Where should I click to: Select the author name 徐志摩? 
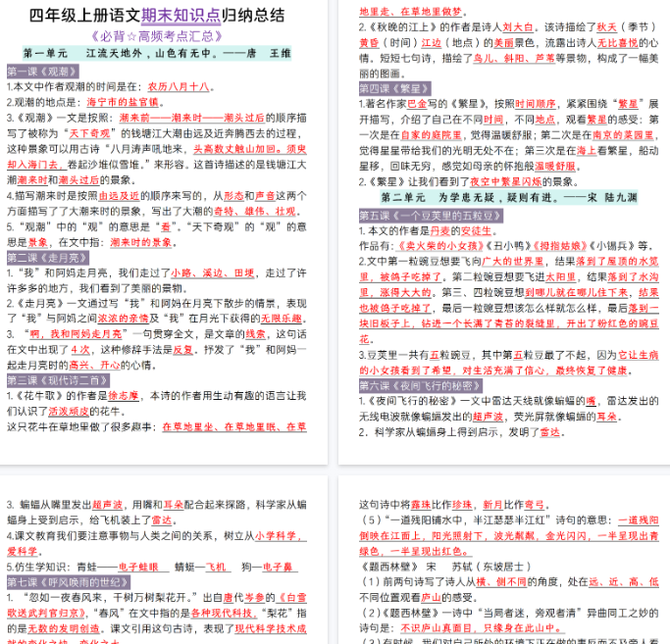coord(123,396)
